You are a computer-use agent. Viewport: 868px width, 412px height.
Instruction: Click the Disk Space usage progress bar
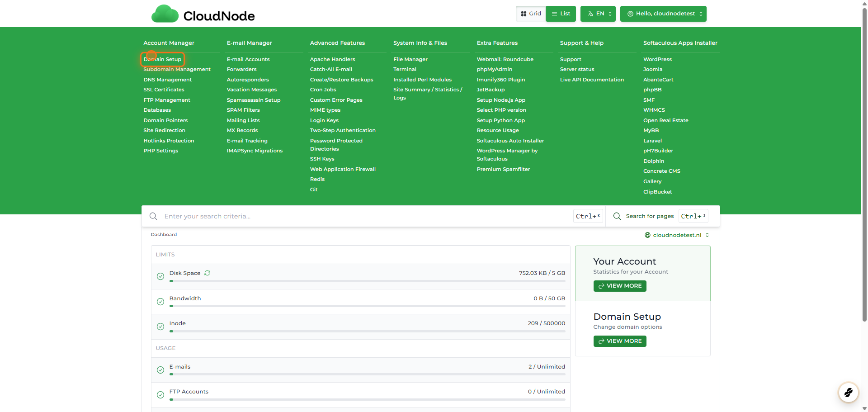tap(367, 281)
